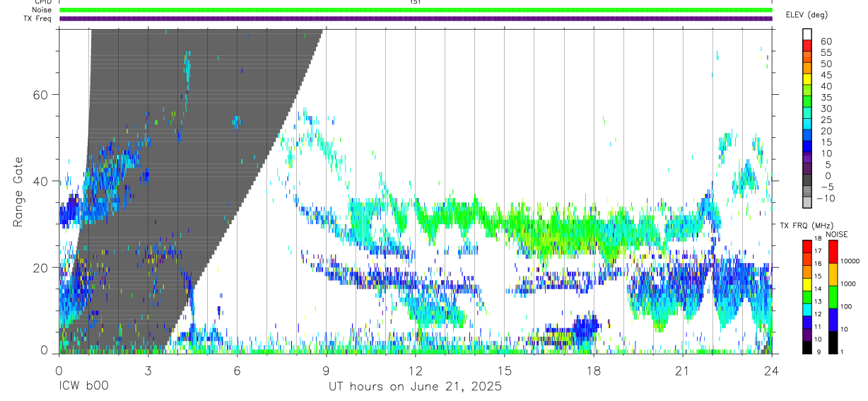Viewport: 868px width, 401px height.
Task: Click the x-axis tick label '18'
Action: coord(593,371)
